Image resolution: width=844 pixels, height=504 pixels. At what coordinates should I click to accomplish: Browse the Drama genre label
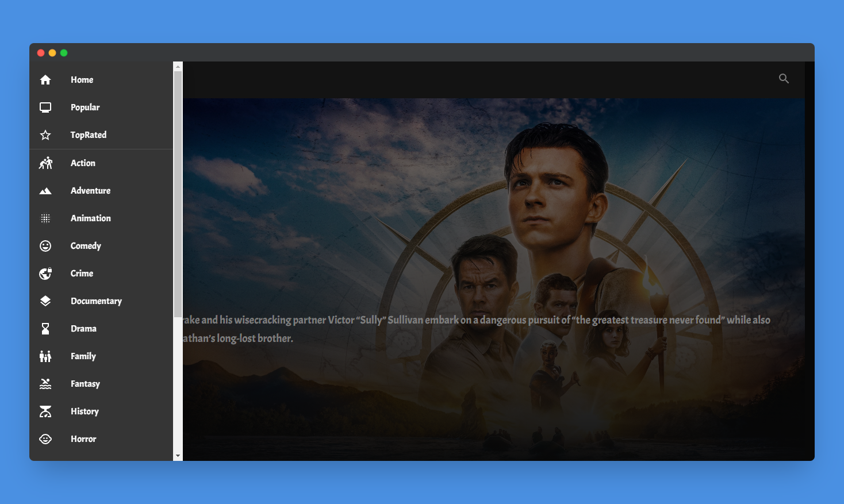coord(83,329)
